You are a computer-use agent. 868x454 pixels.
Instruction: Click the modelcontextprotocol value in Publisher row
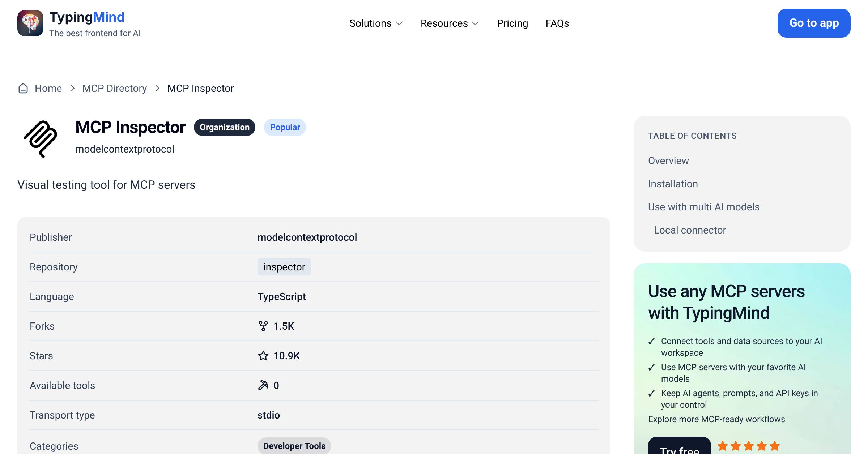coord(307,237)
